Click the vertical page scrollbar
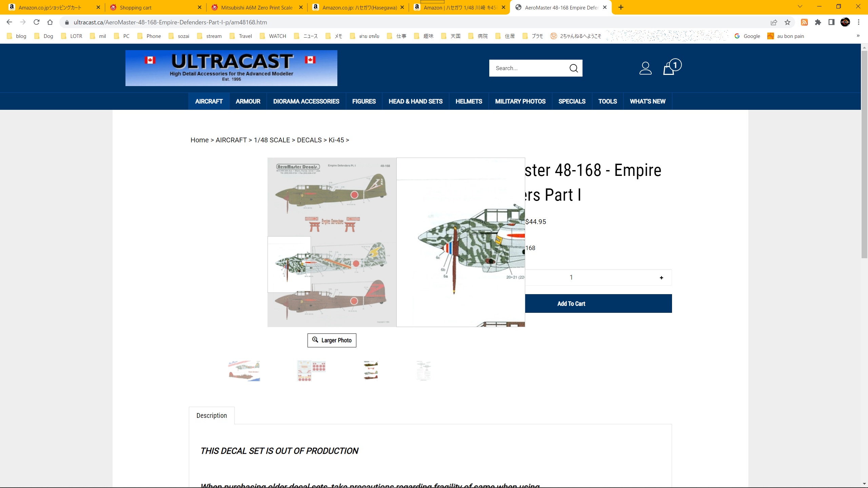The height and width of the screenshot is (488, 868). pos(864,155)
